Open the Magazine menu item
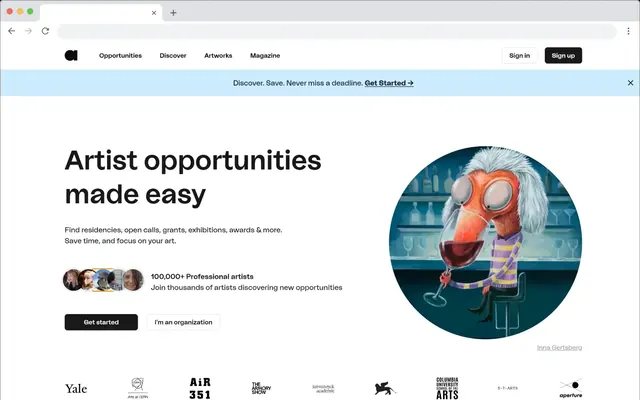640x400 pixels. point(265,56)
